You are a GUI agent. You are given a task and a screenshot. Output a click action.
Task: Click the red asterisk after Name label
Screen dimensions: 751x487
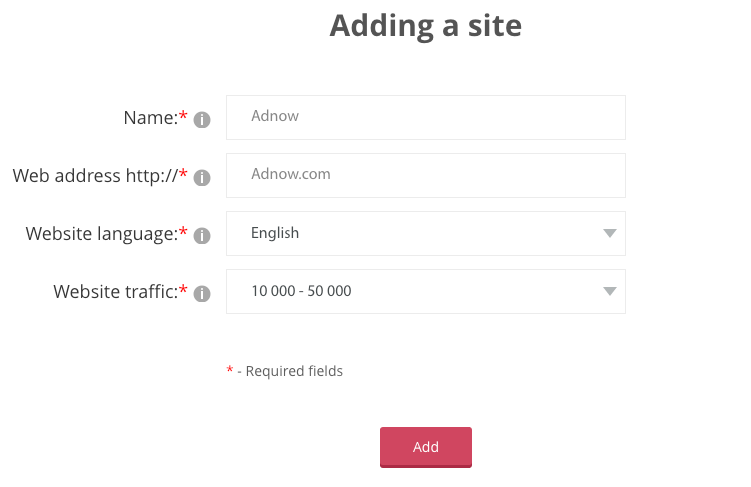pos(183,115)
